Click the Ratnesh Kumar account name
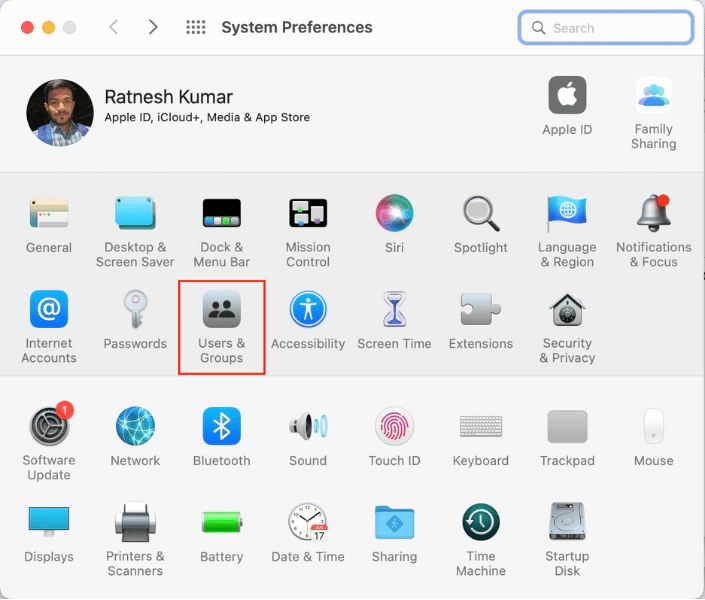 click(168, 97)
